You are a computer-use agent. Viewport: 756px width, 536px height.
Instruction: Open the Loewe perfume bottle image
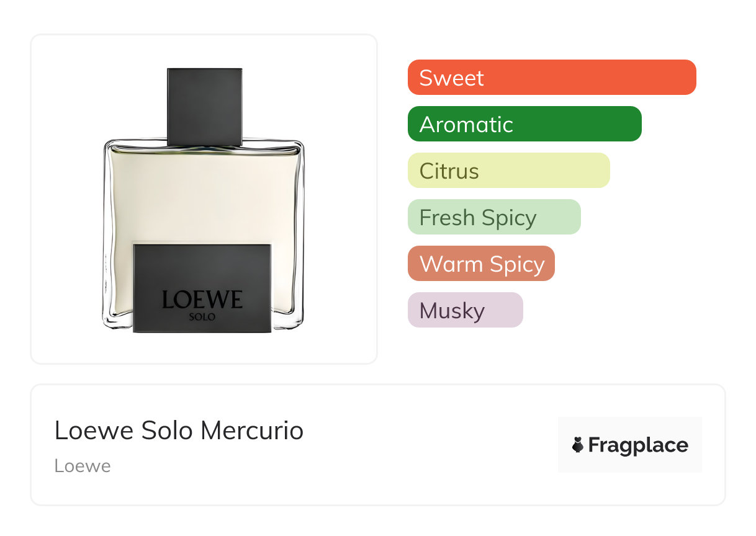pos(204,200)
